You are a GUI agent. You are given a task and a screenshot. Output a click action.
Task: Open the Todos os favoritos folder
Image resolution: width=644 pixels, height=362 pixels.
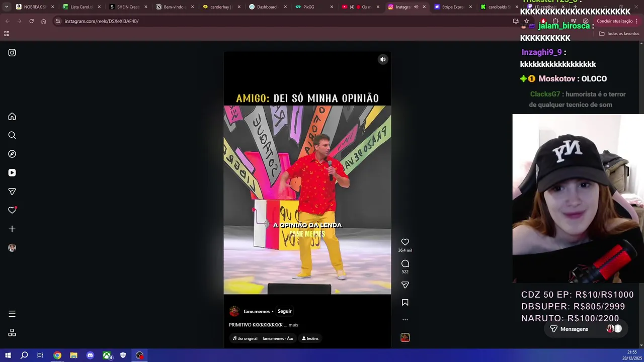click(619, 34)
